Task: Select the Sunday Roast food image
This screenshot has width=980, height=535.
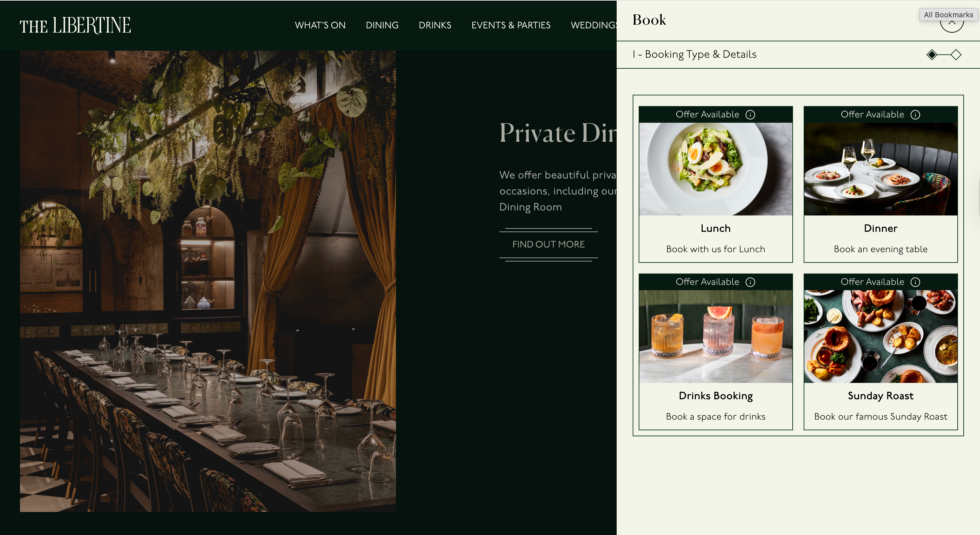Action: click(x=880, y=336)
